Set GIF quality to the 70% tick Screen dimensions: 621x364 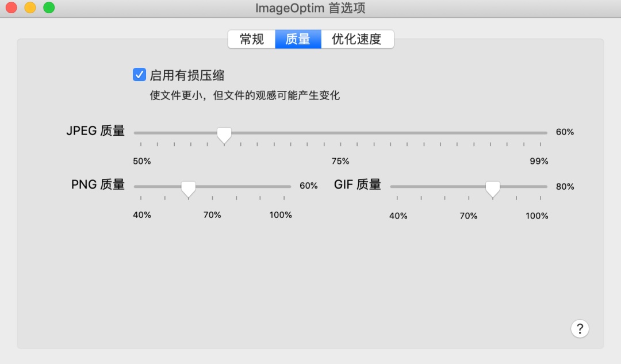469,186
